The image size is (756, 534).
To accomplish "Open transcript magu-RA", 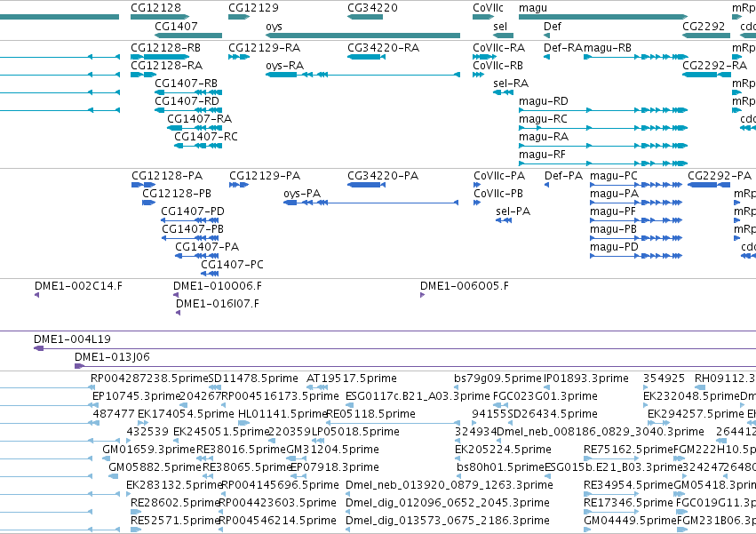I will pos(544,137).
